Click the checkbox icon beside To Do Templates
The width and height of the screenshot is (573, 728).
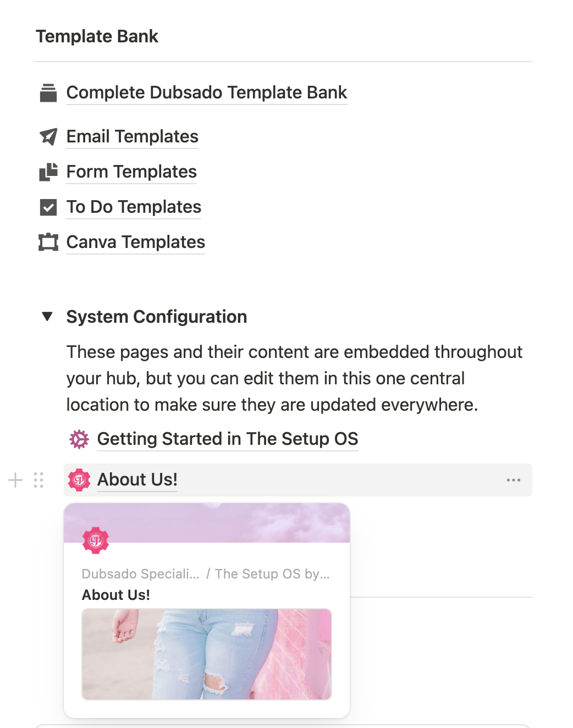(48, 207)
